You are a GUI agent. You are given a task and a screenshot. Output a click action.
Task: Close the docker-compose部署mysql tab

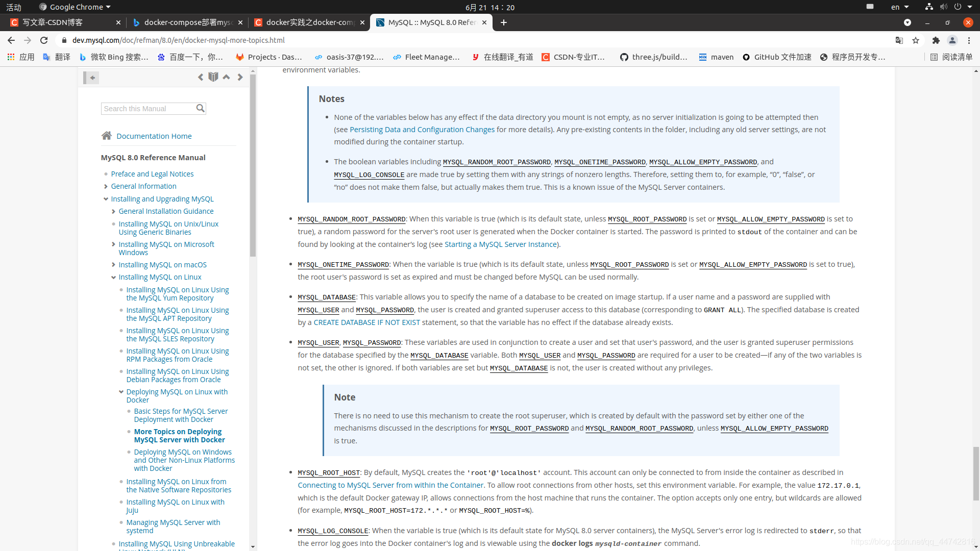[x=240, y=22]
